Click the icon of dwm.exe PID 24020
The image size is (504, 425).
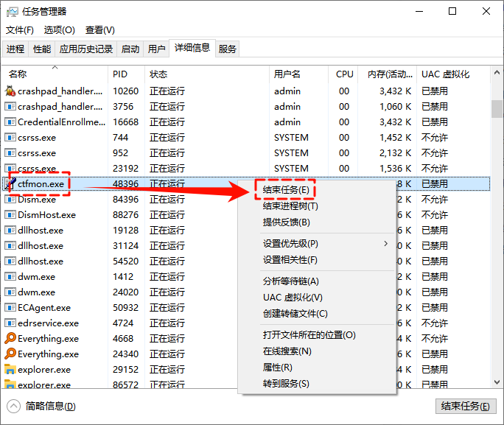[x=10, y=292]
